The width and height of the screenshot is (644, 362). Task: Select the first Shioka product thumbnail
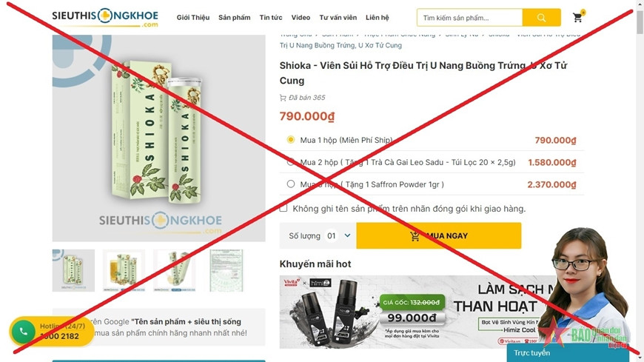pyautogui.click(x=73, y=270)
